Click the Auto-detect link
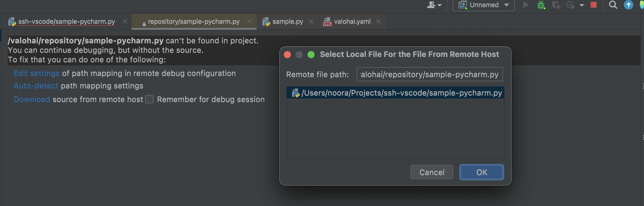 tap(36, 86)
